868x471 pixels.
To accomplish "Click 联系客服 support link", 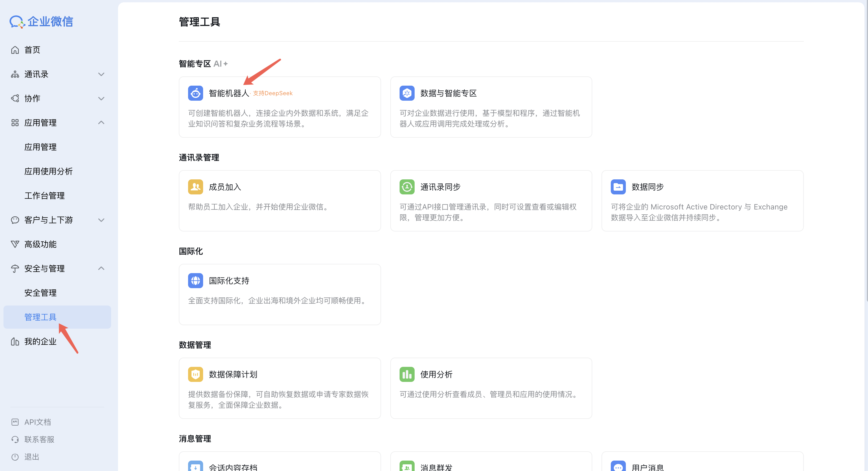I will tap(39, 440).
